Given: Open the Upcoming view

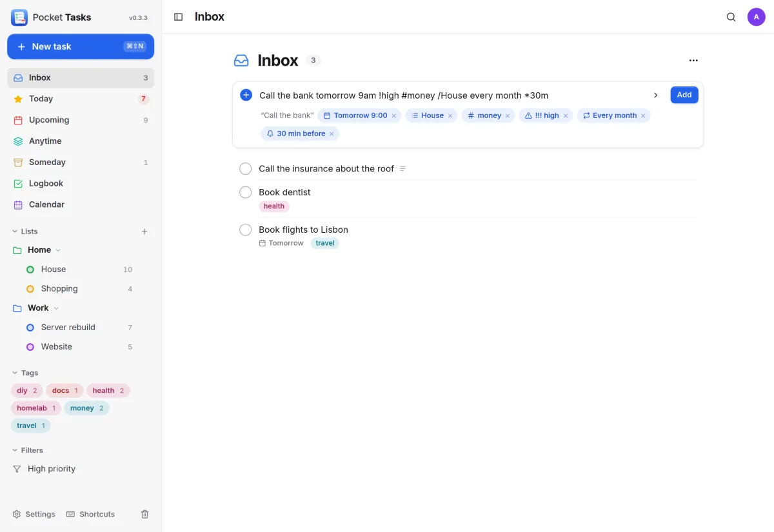Looking at the screenshot, I should [x=81, y=120].
